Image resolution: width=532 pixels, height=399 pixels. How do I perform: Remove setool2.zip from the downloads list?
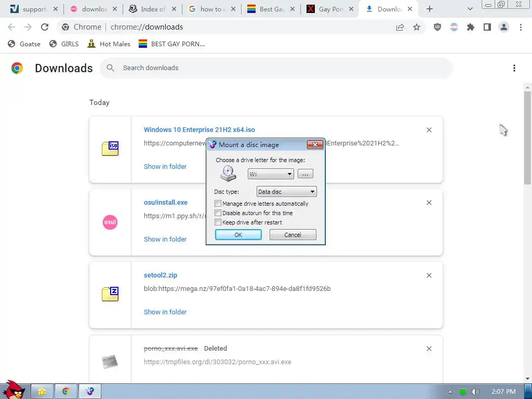click(x=429, y=275)
